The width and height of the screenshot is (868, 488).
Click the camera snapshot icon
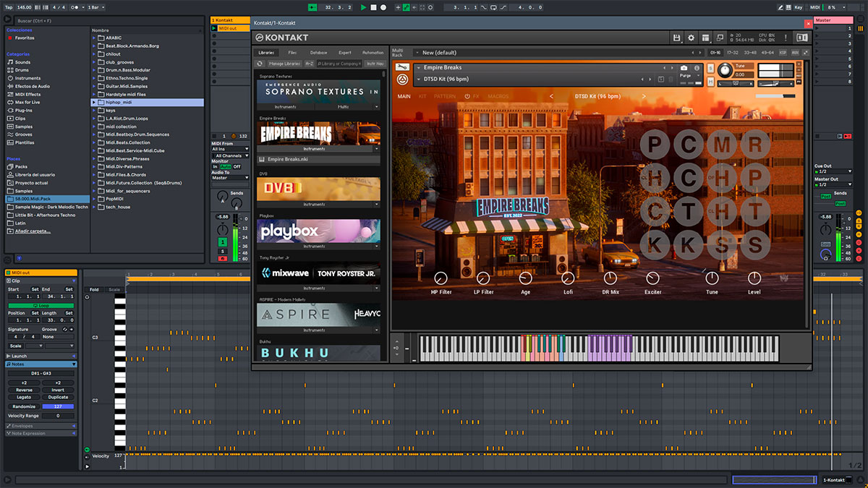(684, 68)
